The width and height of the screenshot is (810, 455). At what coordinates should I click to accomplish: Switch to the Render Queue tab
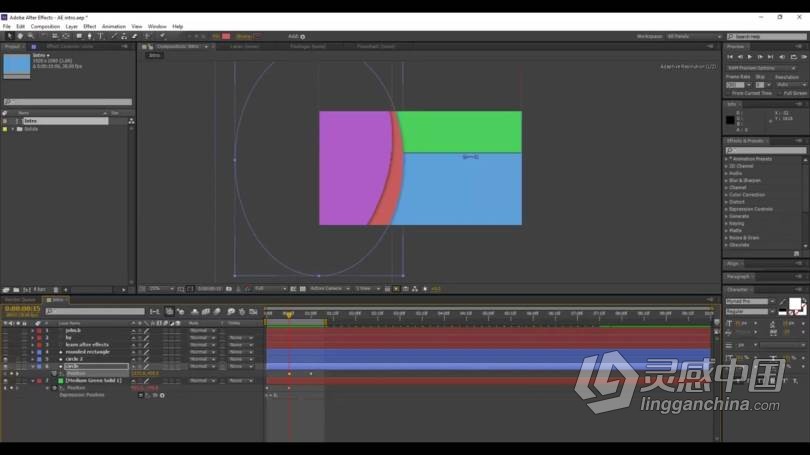(20, 300)
